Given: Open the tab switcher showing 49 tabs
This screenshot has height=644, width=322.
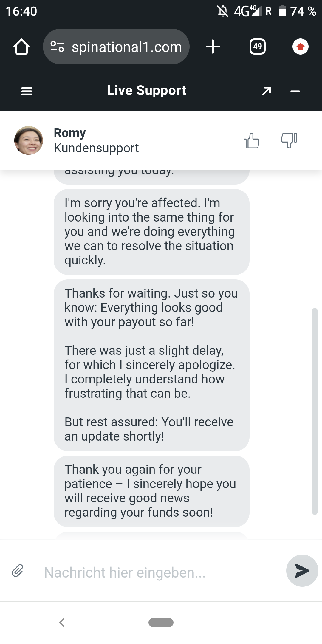Looking at the screenshot, I should (x=258, y=47).
